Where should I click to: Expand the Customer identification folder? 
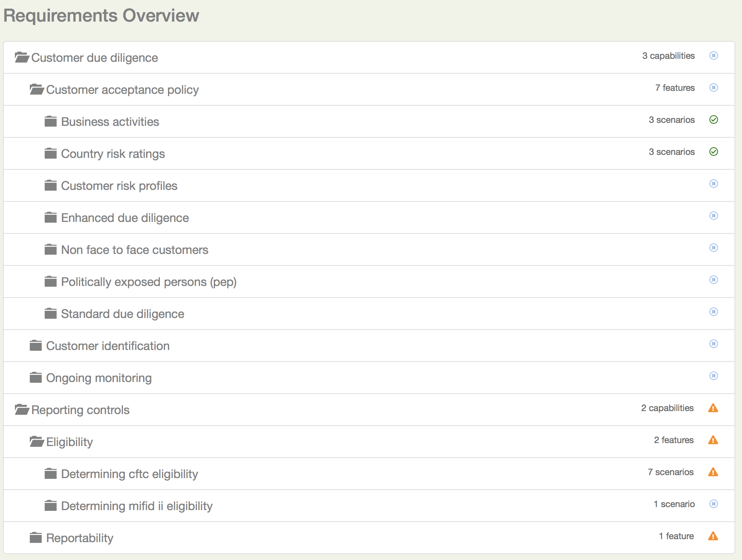(36, 346)
